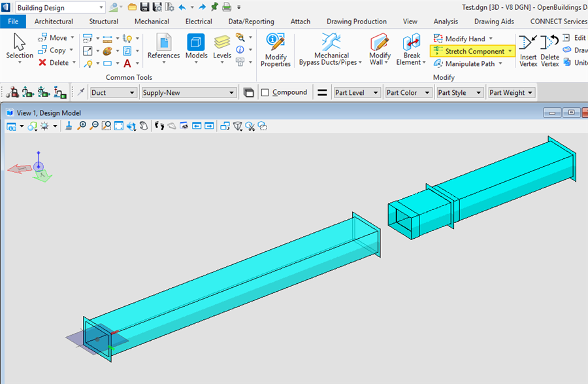Activate the Insert Vertex tool

(528, 50)
